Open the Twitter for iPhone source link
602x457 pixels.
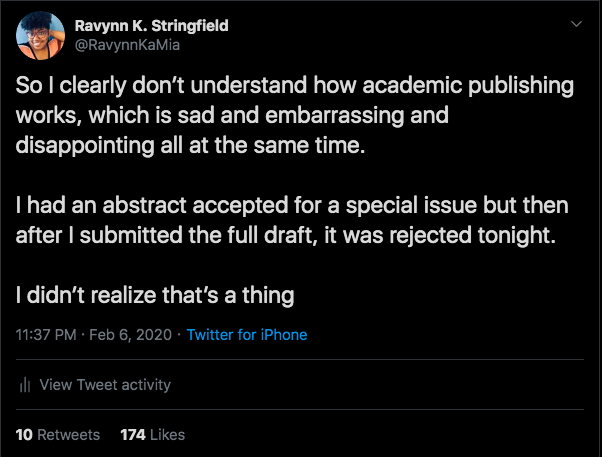(247, 335)
